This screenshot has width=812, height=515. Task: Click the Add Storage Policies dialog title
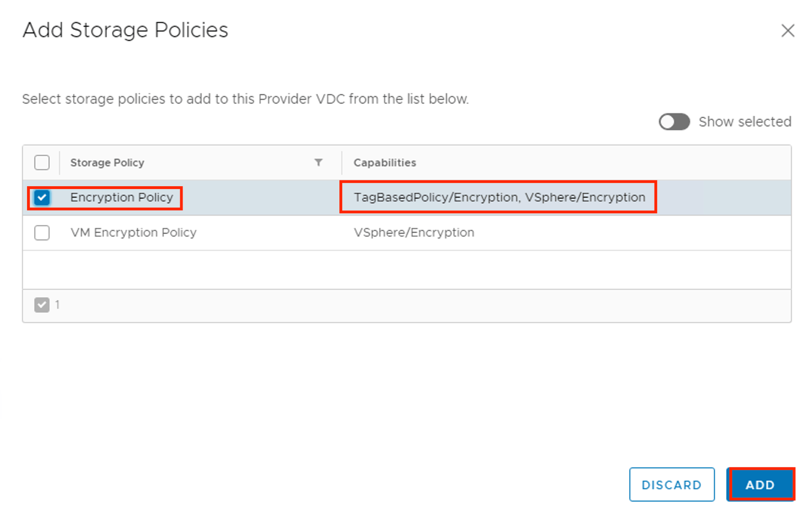(126, 30)
